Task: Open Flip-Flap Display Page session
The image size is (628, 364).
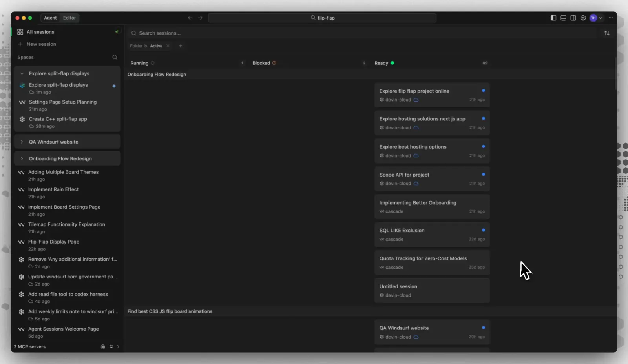Action: tap(67, 245)
